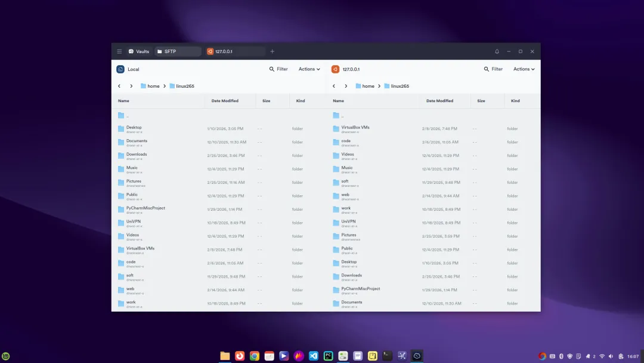Click Termius icon in the taskbar
644x363 pixels.
[417, 356]
